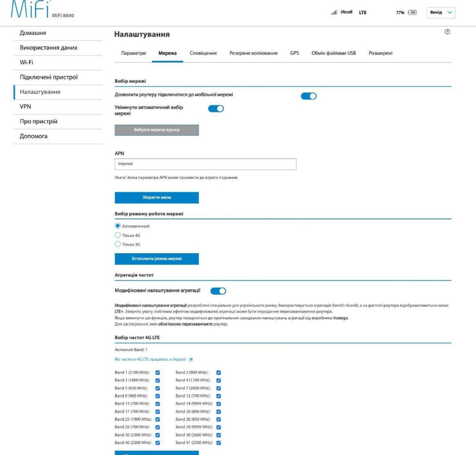This screenshot has height=455, width=476.
Task: Click the APN input field
Action: pyautogui.click(x=206, y=164)
